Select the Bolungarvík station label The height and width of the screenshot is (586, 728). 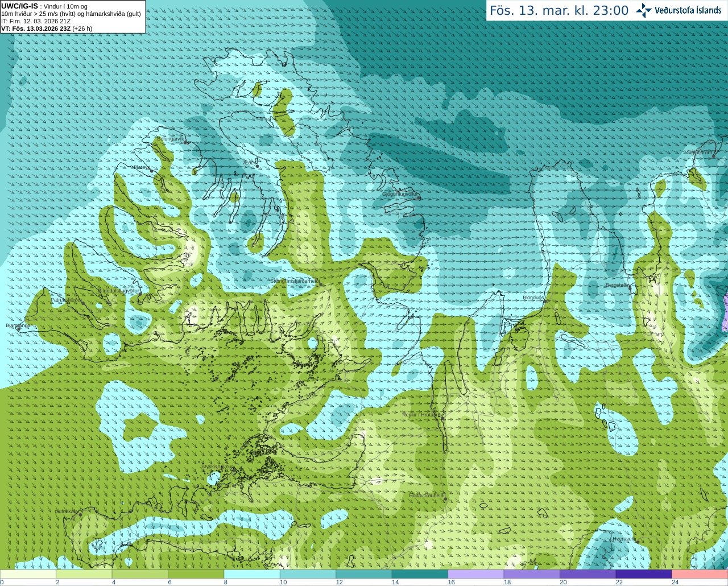coord(171,139)
